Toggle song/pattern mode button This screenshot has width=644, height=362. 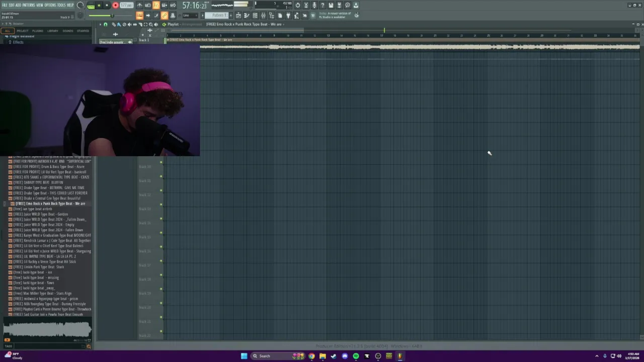[91, 6]
